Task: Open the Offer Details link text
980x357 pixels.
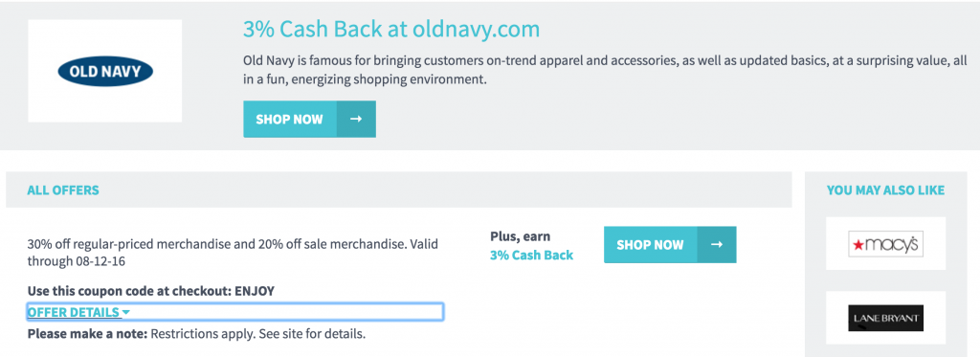Action: 73,312
